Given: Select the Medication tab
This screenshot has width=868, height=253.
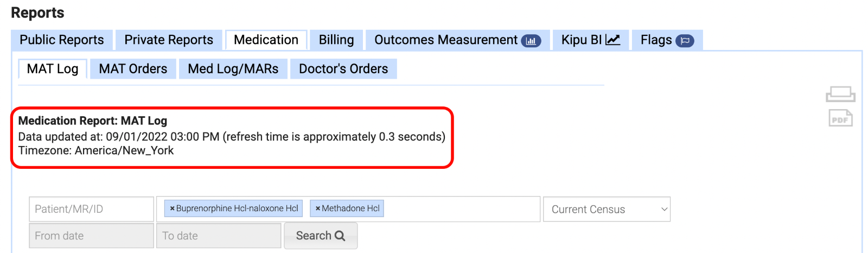Looking at the screenshot, I should click(x=266, y=40).
